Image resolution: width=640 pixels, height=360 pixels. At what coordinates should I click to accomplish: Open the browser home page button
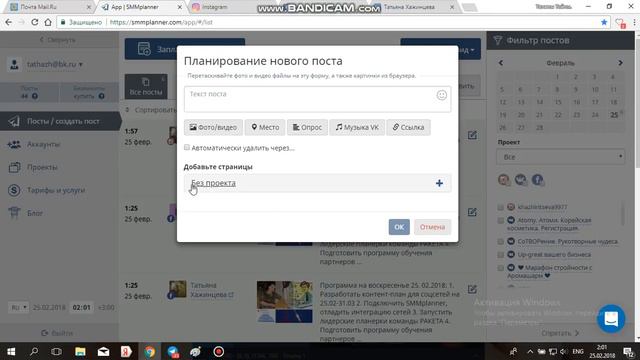(x=48, y=22)
